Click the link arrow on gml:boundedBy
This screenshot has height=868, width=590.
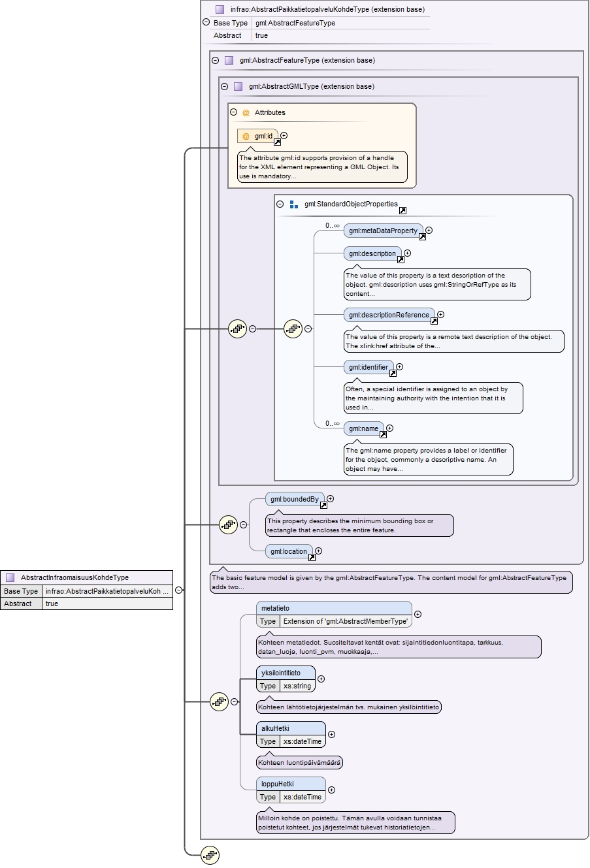click(323, 505)
